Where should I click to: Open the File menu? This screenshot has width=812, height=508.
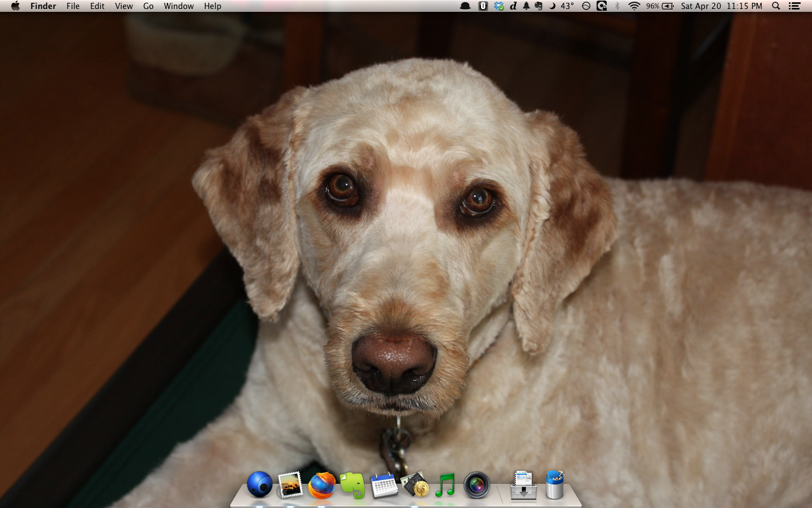(73, 6)
